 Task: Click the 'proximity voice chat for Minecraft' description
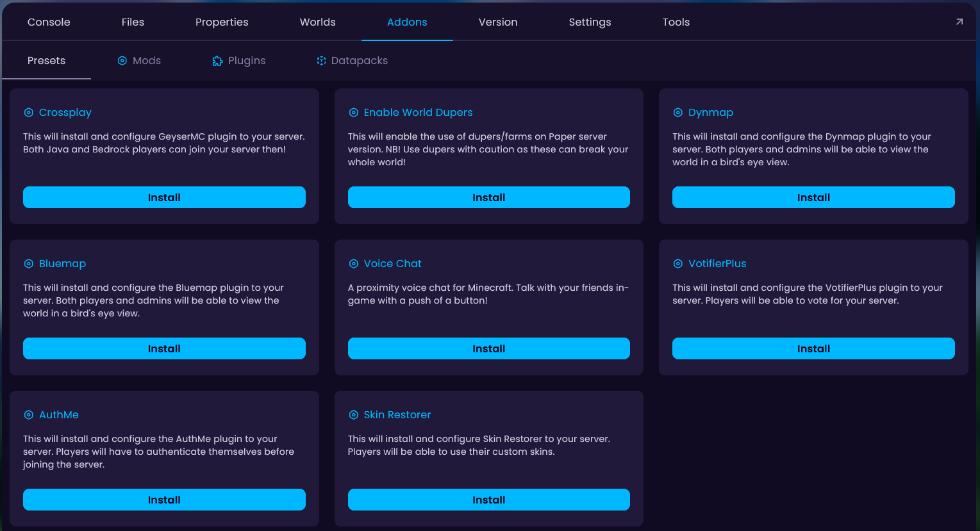(x=488, y=294)
